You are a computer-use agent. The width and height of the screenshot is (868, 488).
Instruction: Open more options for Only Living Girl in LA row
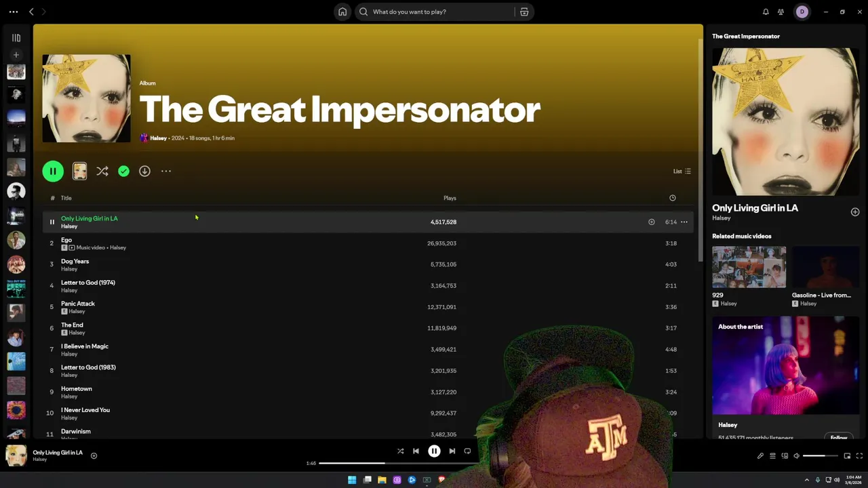(684, 222)
